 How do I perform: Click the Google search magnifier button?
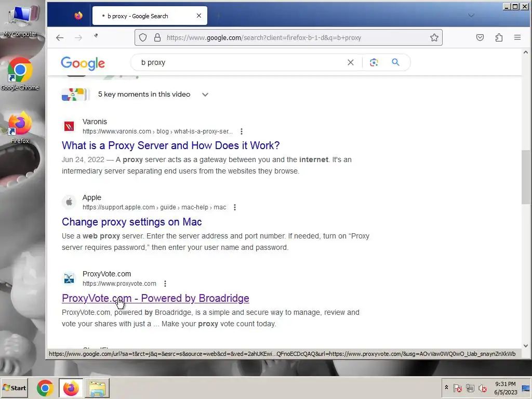(395, 62)
